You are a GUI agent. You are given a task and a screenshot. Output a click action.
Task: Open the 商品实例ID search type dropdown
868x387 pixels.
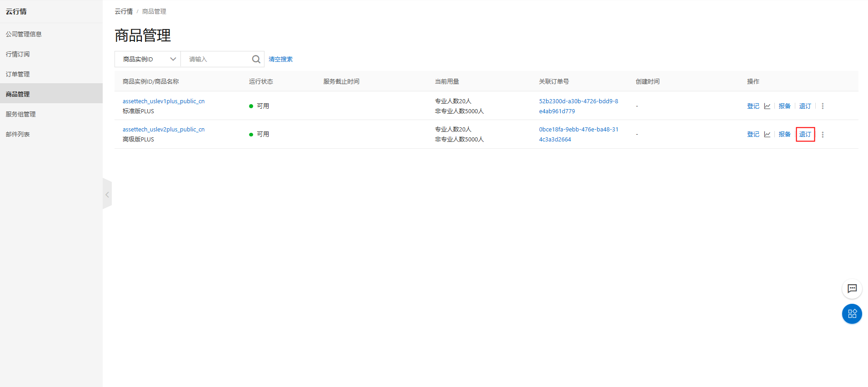148,59
